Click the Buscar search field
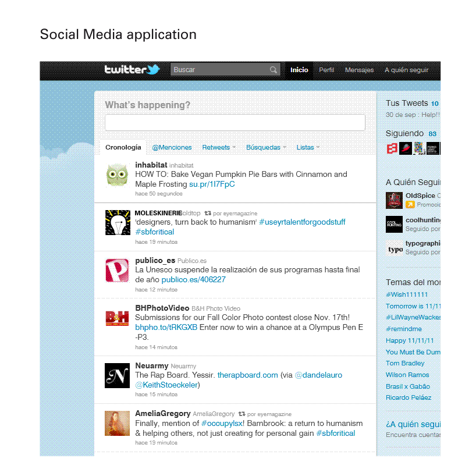Screen dimensions: 476x476 [x=220, y=70]
